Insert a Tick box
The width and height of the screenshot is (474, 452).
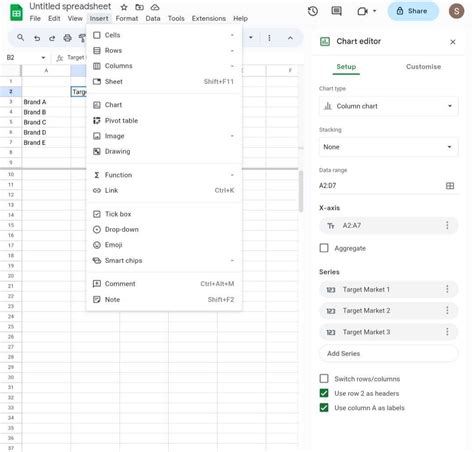point(164,214)
